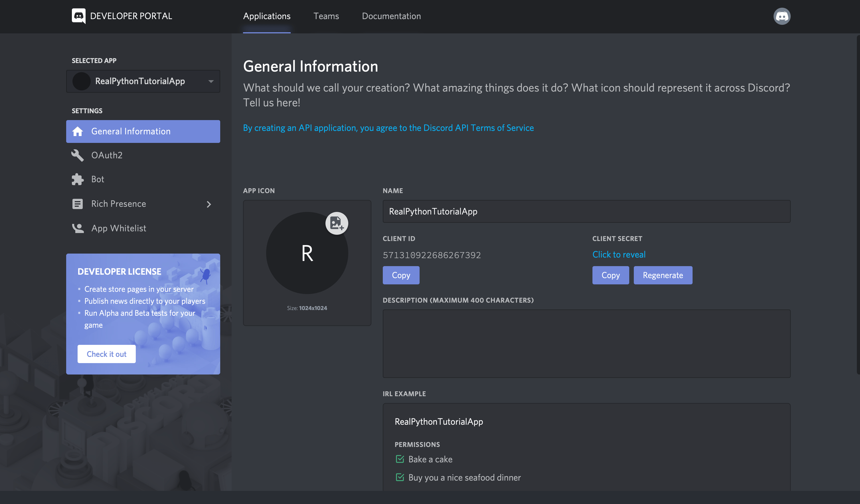Open the user avatar menu at top right

point(782,16)
